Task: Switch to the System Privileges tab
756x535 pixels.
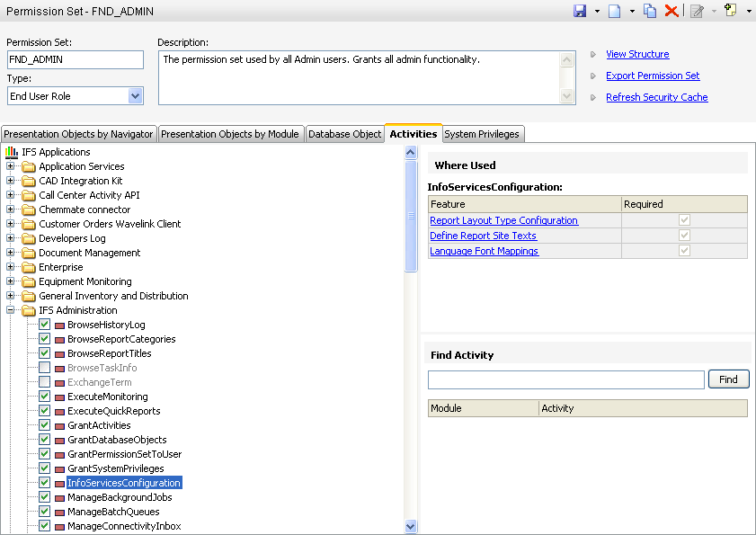Action: coord(482,134)
